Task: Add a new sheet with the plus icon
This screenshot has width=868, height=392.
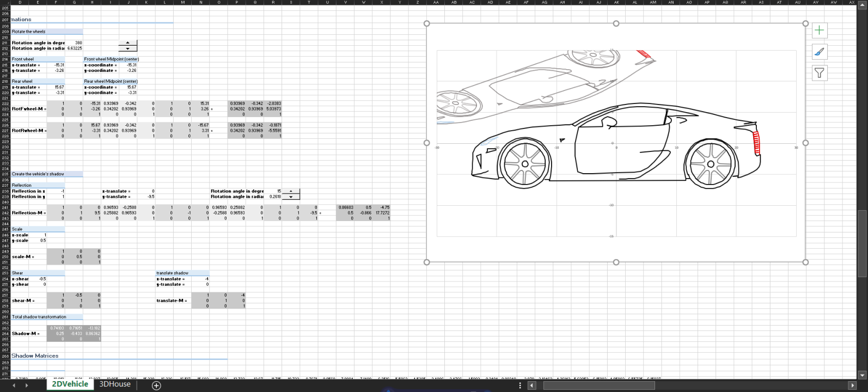Action: [156, 385]
